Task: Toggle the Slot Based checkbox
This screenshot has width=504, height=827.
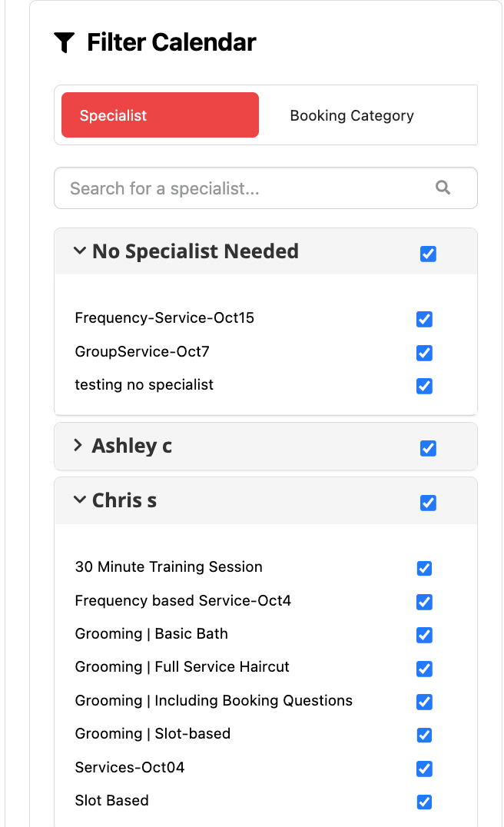Action: pos(424,802)
